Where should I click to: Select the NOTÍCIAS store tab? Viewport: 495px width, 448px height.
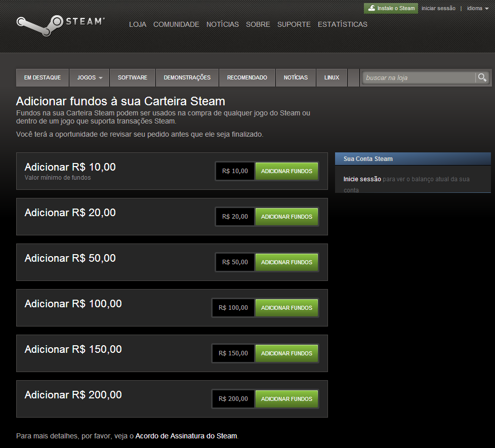[296, 77]
